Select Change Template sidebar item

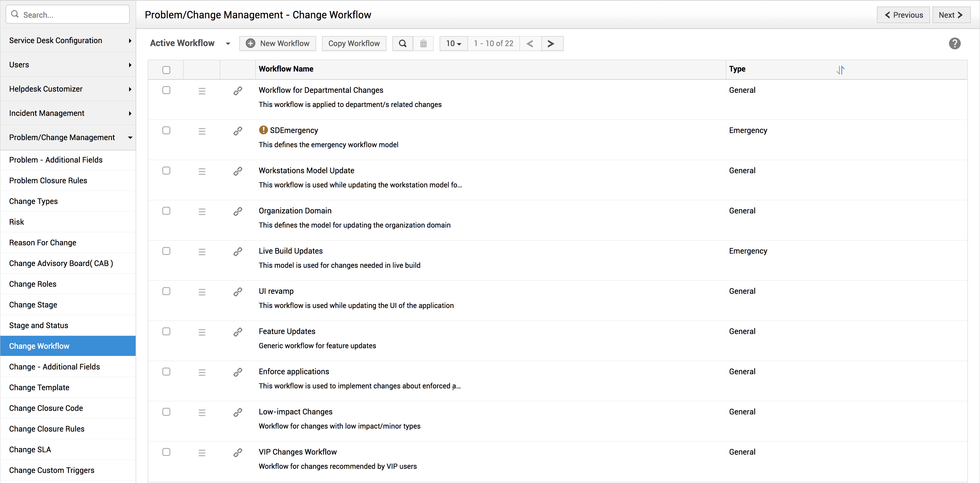pos(39,387)
